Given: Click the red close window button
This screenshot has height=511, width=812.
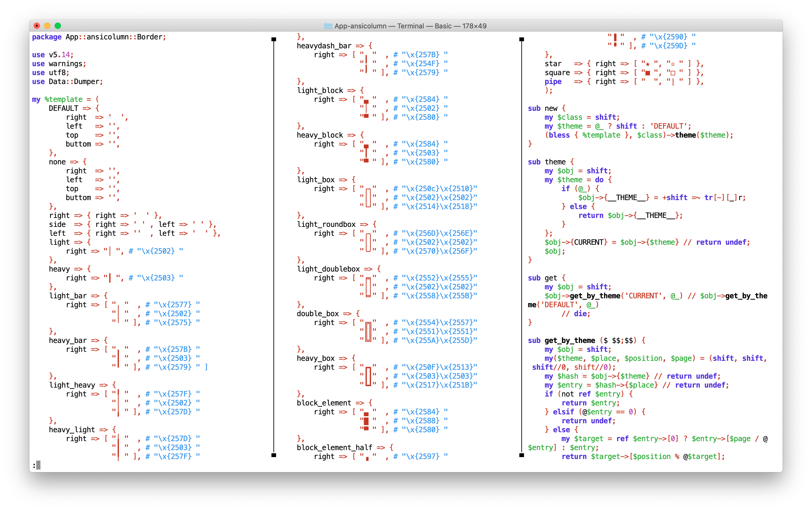Looking at the screenshot, I should point(37,26).
